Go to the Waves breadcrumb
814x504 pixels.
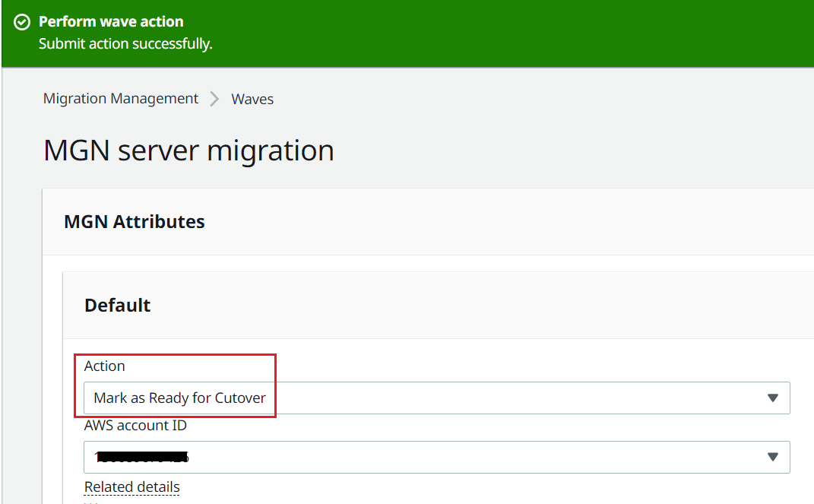(x=252, y=99)
